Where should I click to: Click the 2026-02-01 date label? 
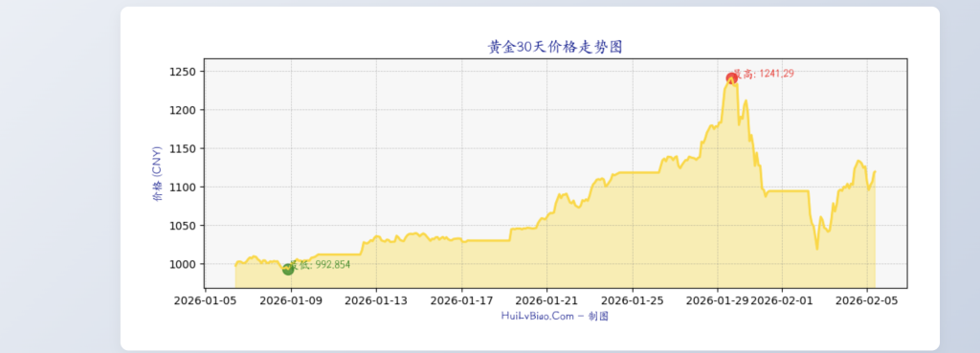tap(781, 300)
